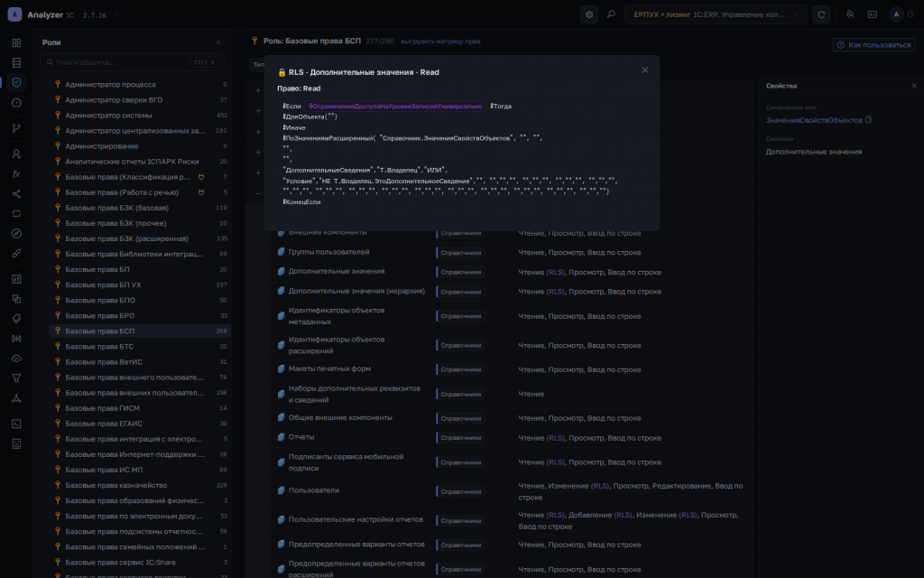Click the Пользовательские настройки отчетов row
This screenshot has width=924, height=578.
pos(513,521)
